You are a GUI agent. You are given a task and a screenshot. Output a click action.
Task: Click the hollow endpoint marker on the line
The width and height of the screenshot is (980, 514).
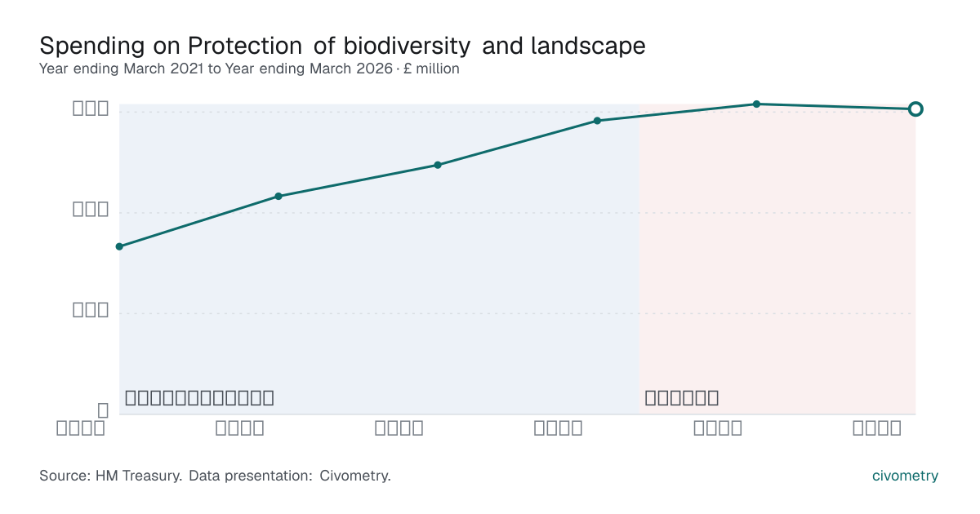tap(915, 109)
